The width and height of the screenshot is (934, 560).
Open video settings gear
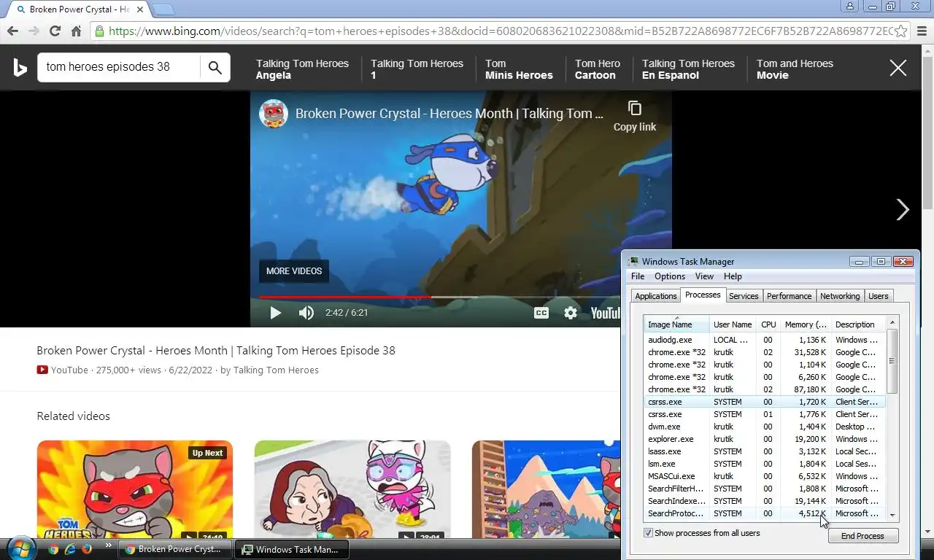pos(571,313)
